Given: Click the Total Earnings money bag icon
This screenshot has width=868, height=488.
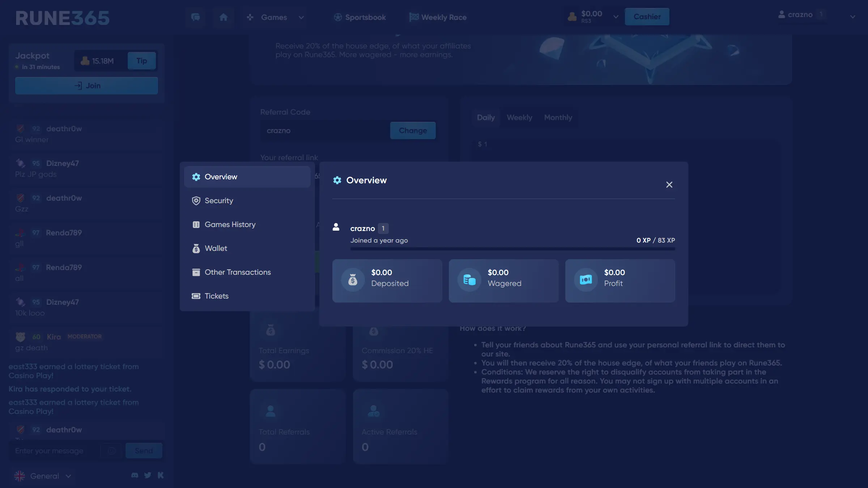Looking at the screenshot, I should [271, 330].
